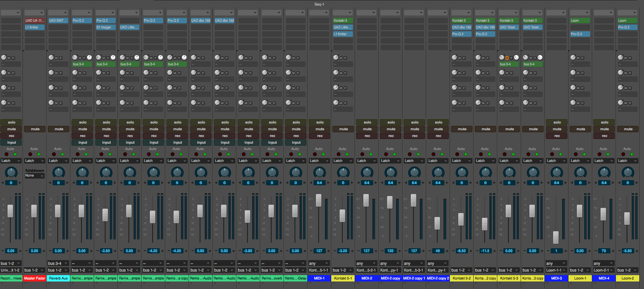This screenshot has height=289, width=644.
Task: Click volume fader handle on Kontakt 5-2 strip
Action: [x=461, y=219]
